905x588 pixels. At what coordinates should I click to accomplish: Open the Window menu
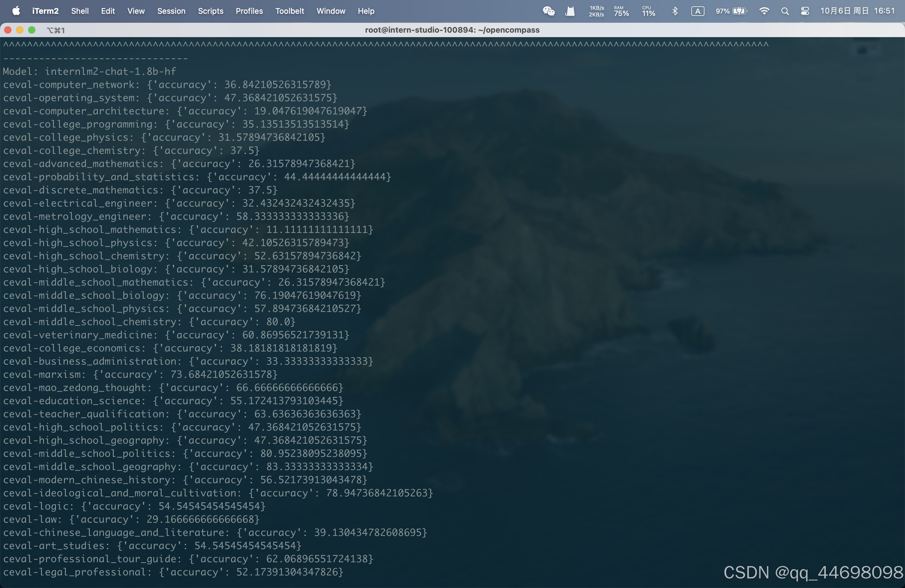pyautogui.click(x=330, y=11)
